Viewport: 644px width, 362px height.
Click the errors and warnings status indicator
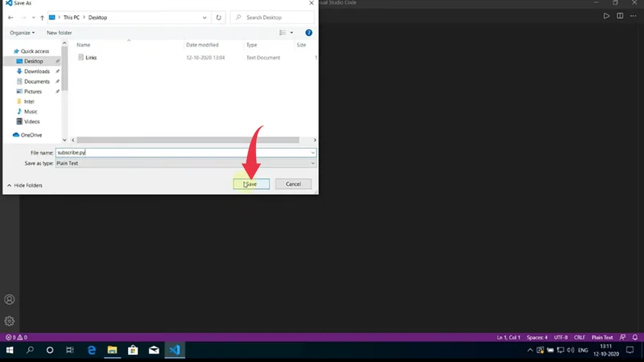16,337
